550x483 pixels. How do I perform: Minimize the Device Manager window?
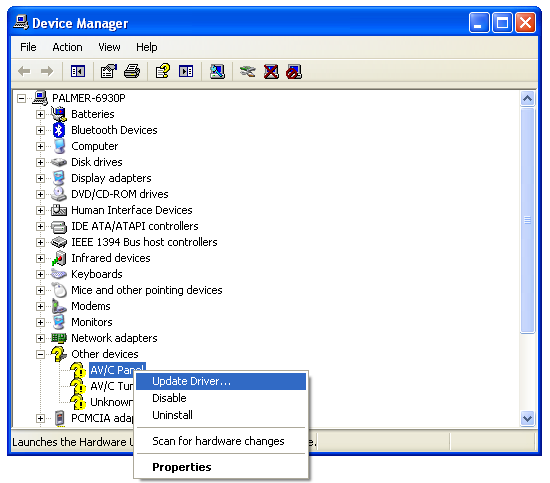point(479,23)
